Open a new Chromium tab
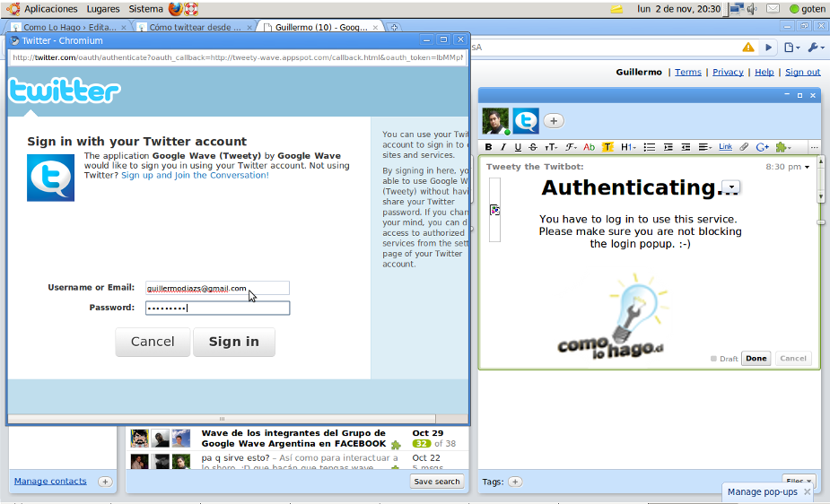Screen dimensions: 830x504 [394, 27]
